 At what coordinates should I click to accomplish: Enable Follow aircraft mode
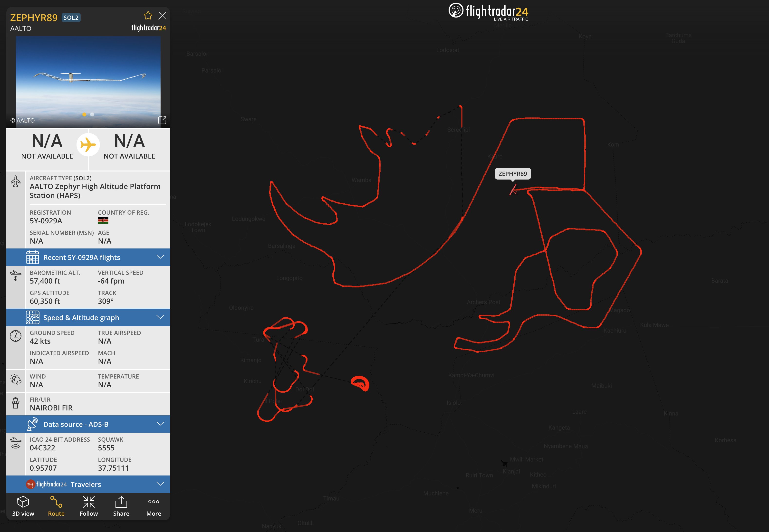point(89,506)
